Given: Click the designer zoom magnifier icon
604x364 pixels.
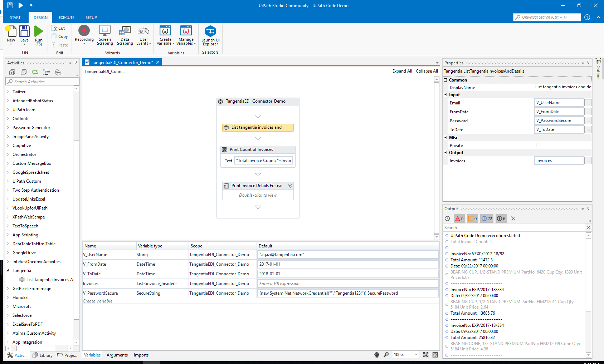Looking at the screenshot, I should 386,355.
